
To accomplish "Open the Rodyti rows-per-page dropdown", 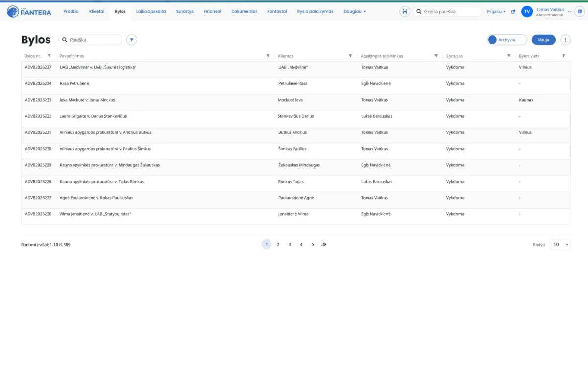I will 560,244.
